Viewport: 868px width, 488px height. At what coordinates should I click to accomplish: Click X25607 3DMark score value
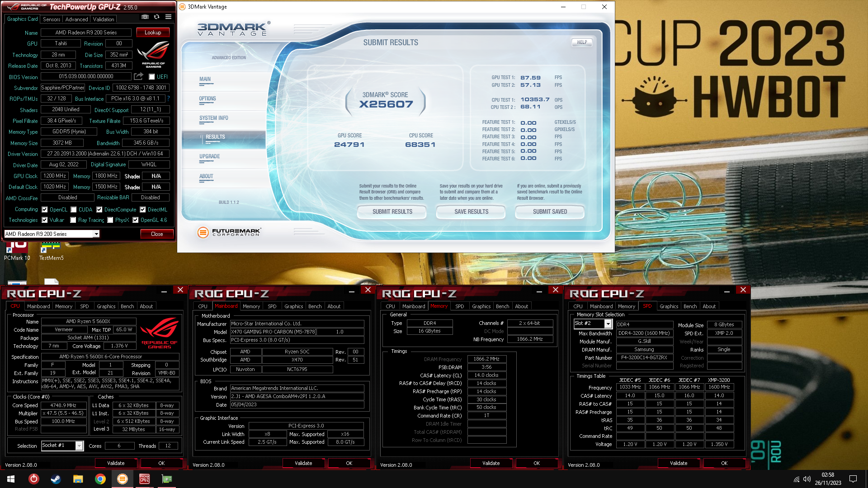pyautogui.click(x=386, y=104)
